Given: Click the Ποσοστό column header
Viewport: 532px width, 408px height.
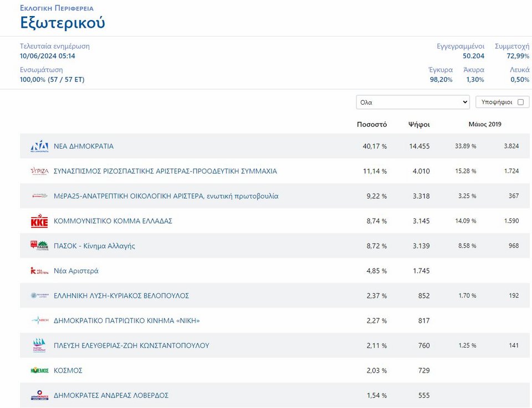Looking at the screenshot, I should (x=372, y=125).
